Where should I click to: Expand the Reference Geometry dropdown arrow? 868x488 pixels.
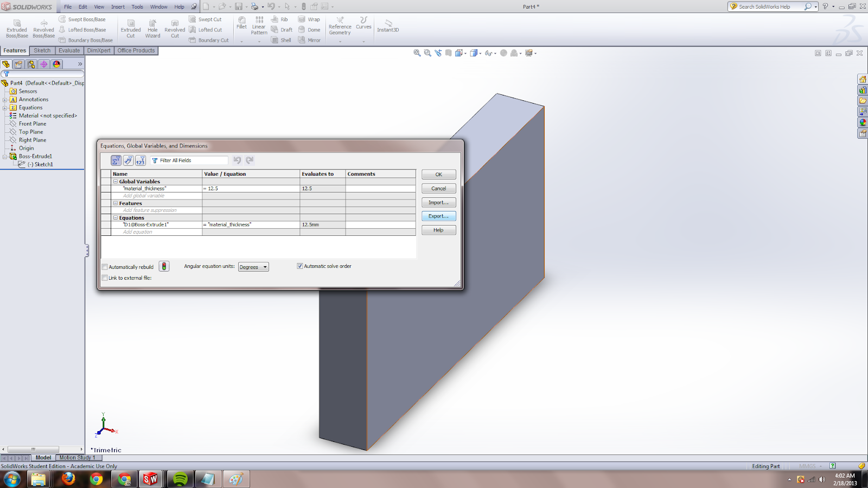340,41
